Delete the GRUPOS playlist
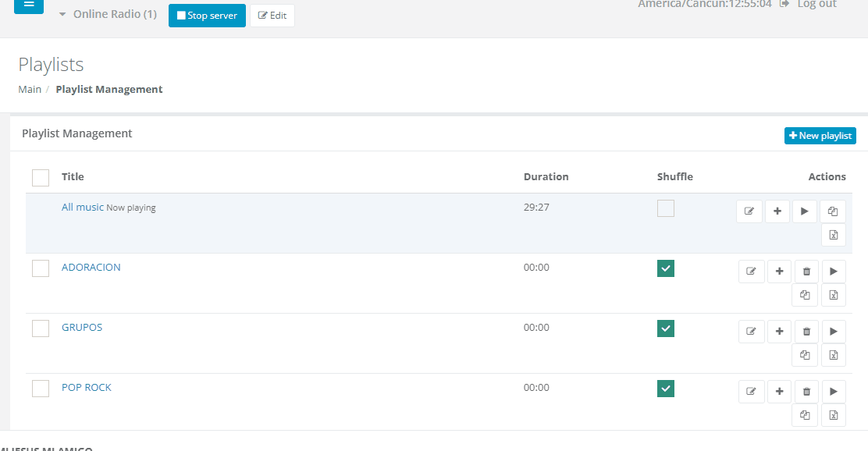868x451 pixels. click(806, 332)
